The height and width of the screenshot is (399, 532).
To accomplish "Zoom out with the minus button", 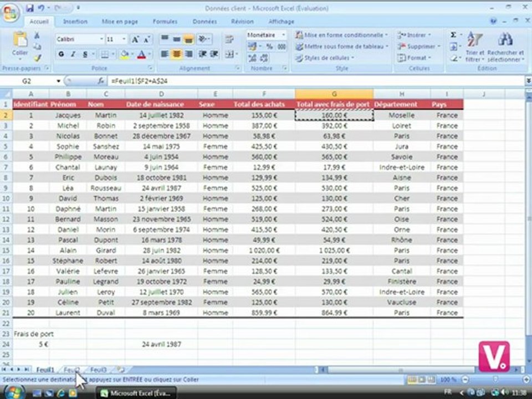I will [465, 380].
